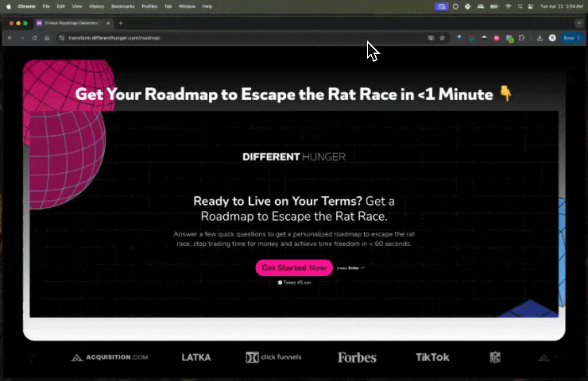Click the Get Started Now button
588x381 pixels.
click(x=294, y=267)
